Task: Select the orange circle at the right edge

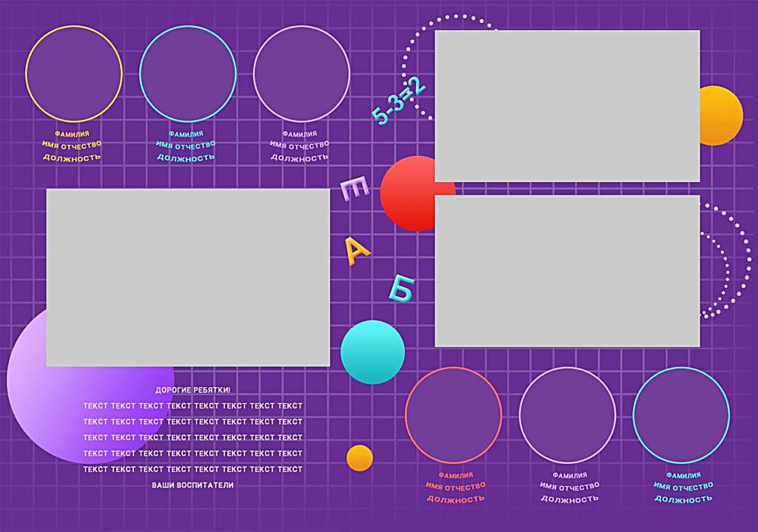Action: click(721, 115)
